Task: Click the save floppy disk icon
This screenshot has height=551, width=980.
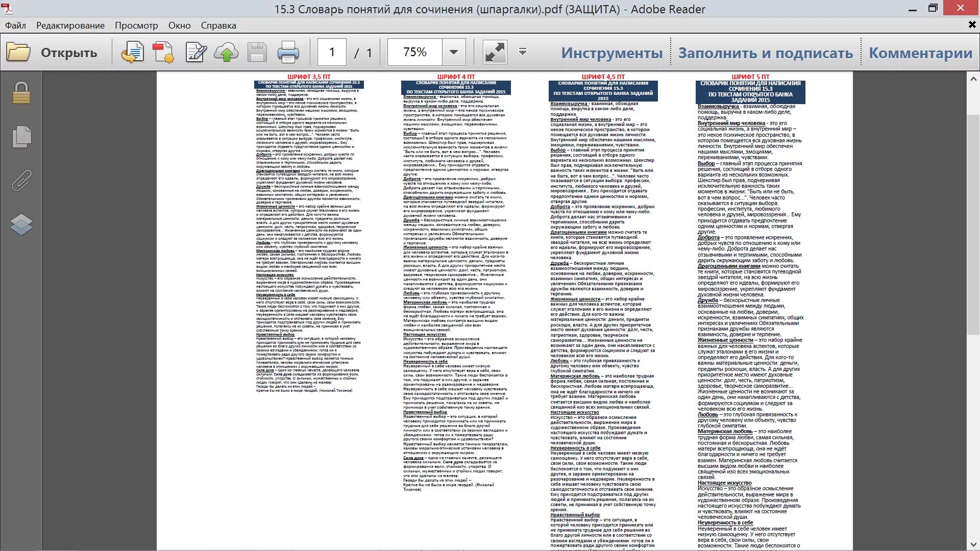Action: pyautogui.click(x=257, y=52)
